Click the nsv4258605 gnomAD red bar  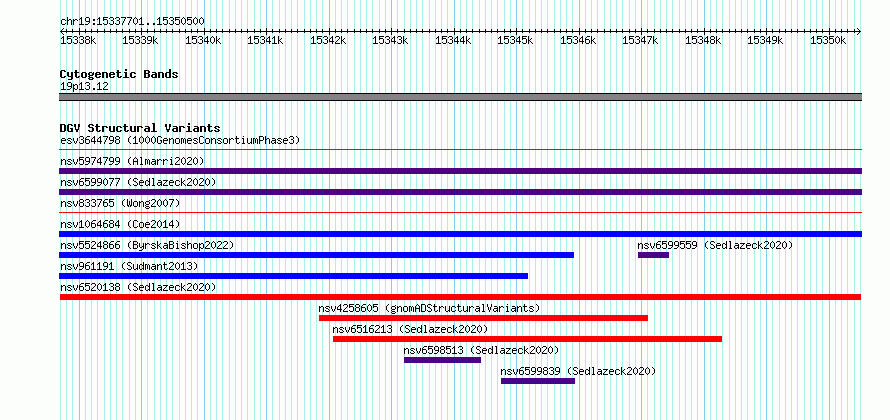point(483,318)
